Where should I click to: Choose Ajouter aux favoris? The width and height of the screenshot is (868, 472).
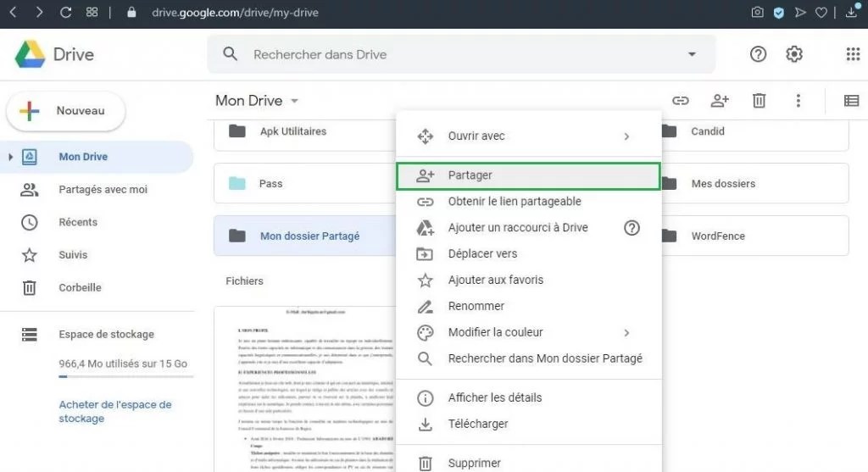528,280
